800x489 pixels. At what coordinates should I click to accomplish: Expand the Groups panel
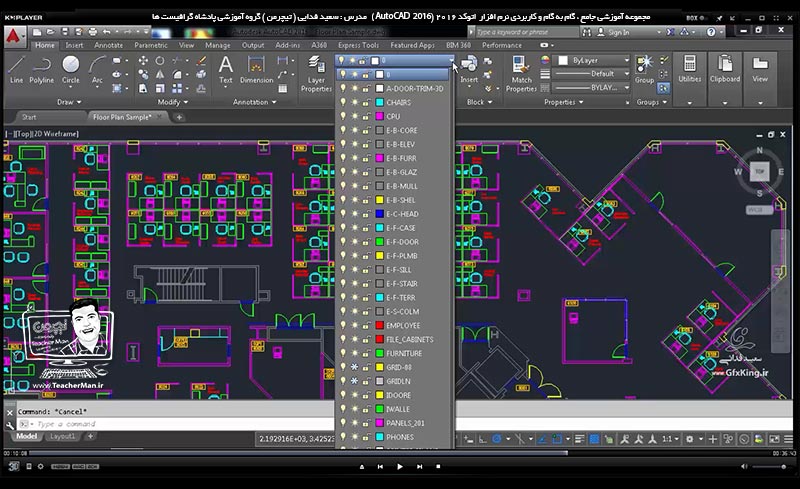click(x=652, y=102)
